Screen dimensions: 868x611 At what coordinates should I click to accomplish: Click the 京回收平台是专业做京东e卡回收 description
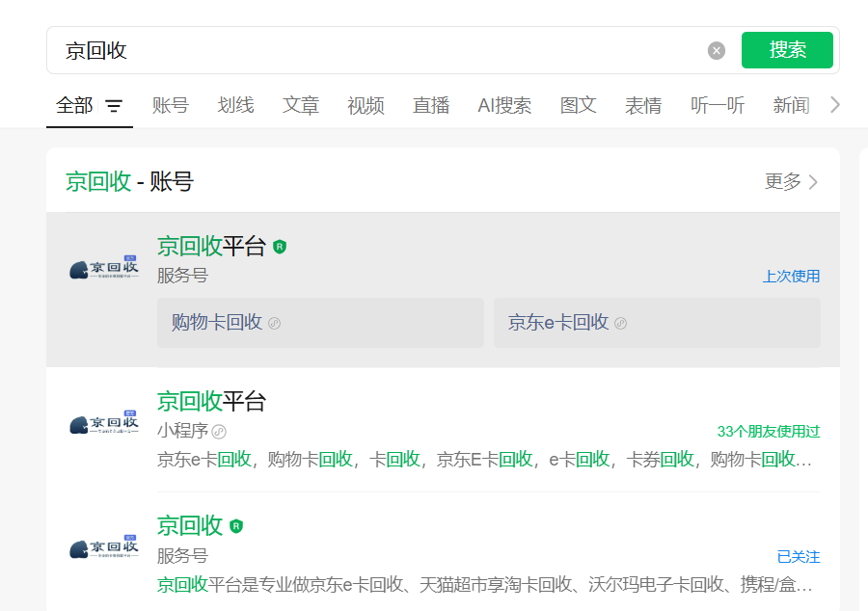tap(484, 584)
